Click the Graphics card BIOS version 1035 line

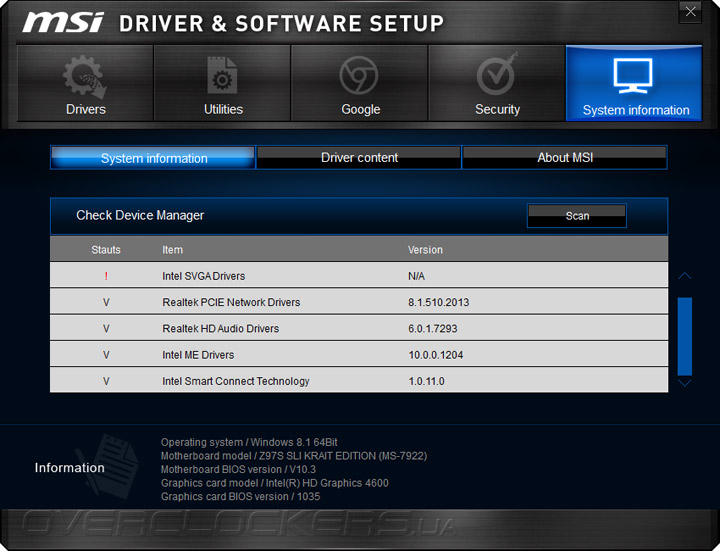pyautogui.click(x=240, y=496)
